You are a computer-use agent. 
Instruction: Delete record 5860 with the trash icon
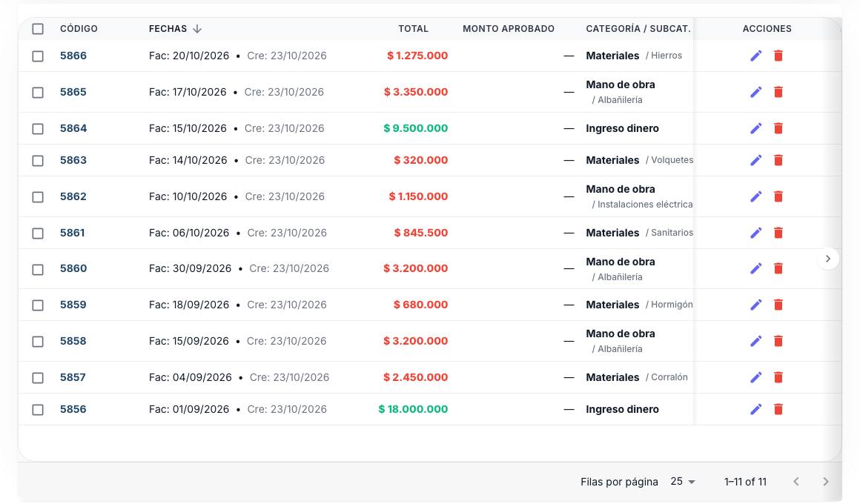(x=778, y=268)
